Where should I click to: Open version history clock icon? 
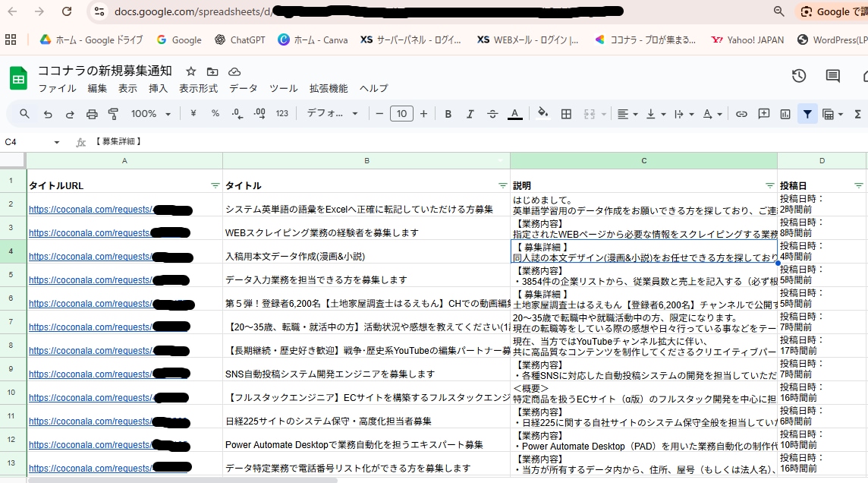click(x=799, y=76)
